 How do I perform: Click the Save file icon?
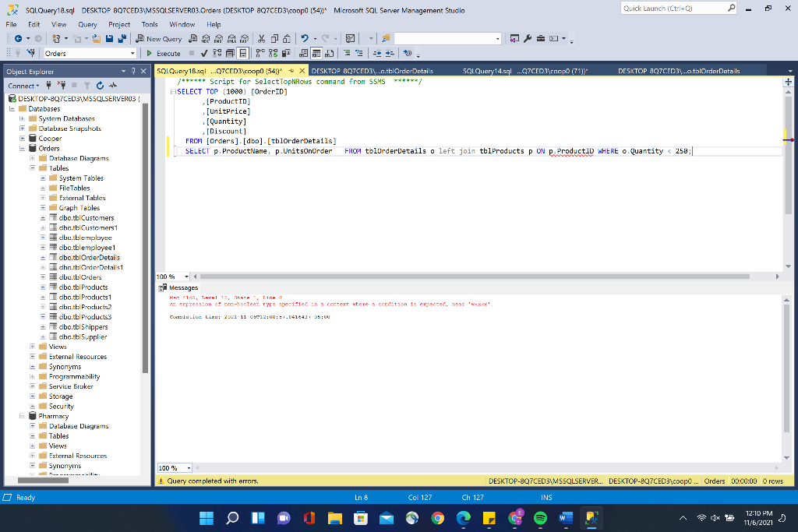point(109,39)
